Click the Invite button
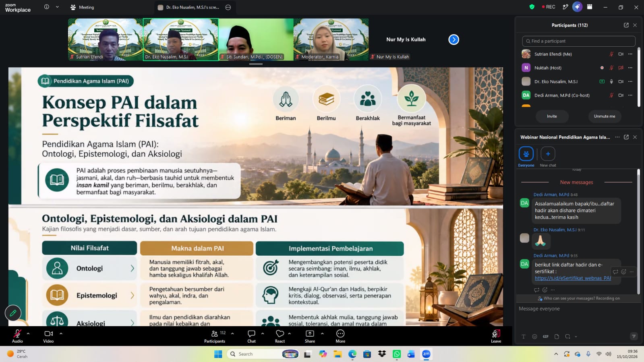 pos(552,116)
